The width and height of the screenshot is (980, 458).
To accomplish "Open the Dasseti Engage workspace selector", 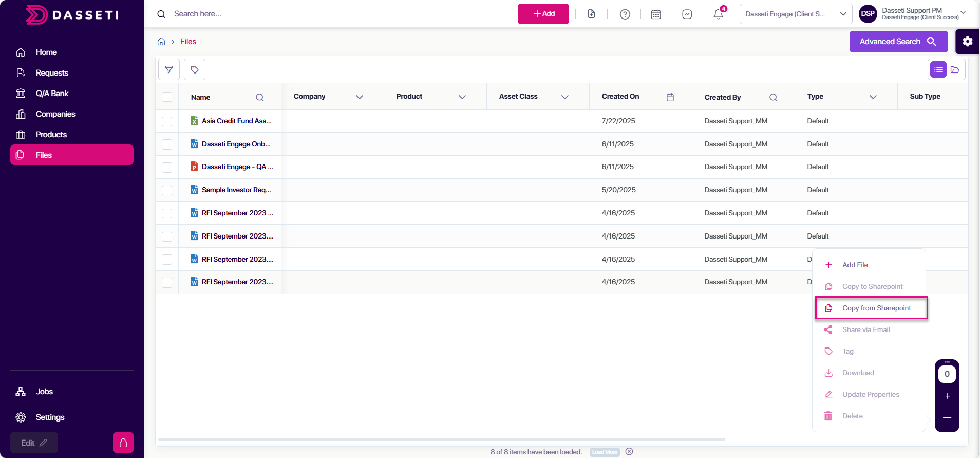I will pyautogui.click(x=796, y=14).
